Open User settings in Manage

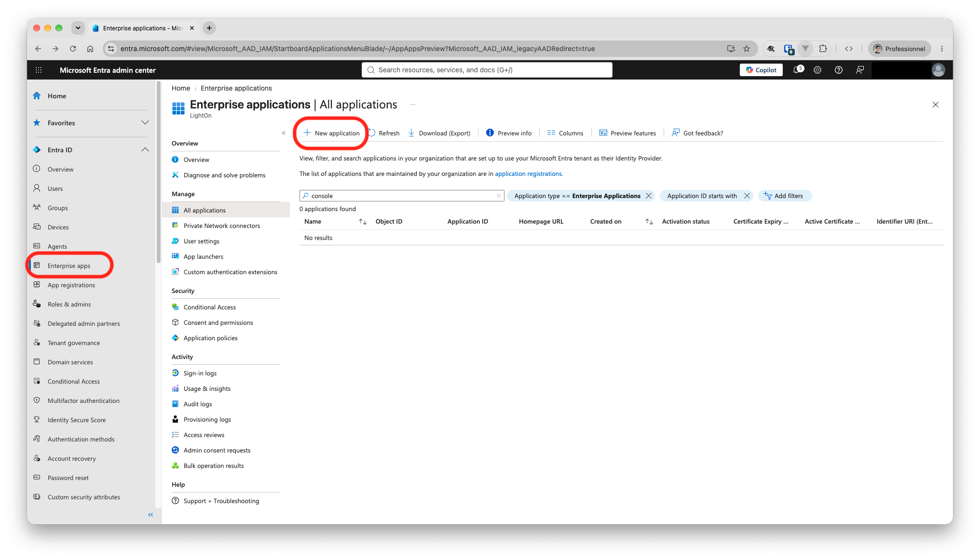(201, 241)
